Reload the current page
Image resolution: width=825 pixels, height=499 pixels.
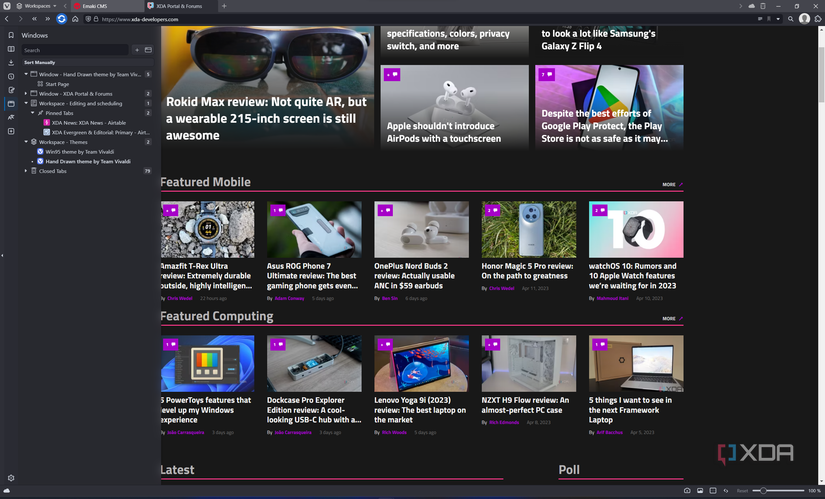click(62, 19)
